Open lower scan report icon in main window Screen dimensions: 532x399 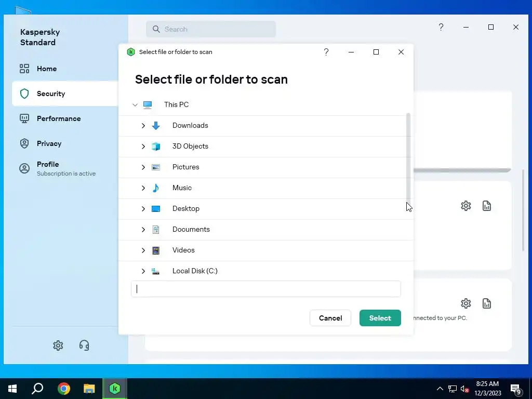pos(486,303)
